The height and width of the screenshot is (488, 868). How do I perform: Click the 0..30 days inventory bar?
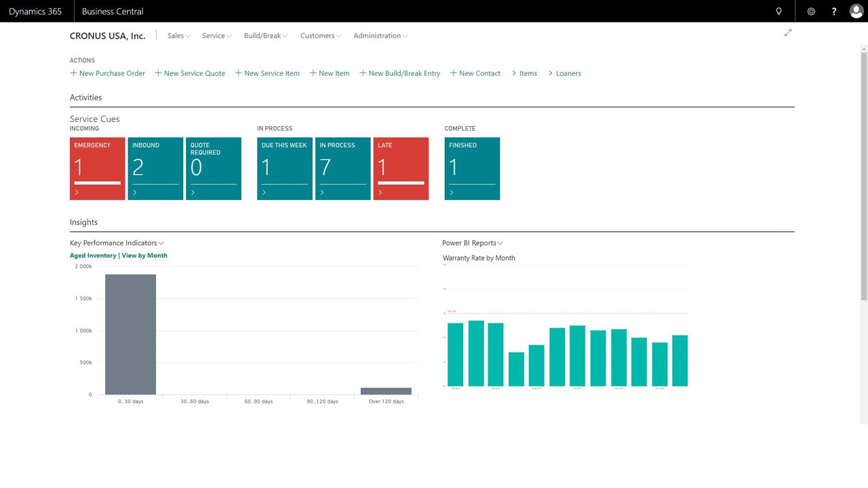[x=130, y=334]
